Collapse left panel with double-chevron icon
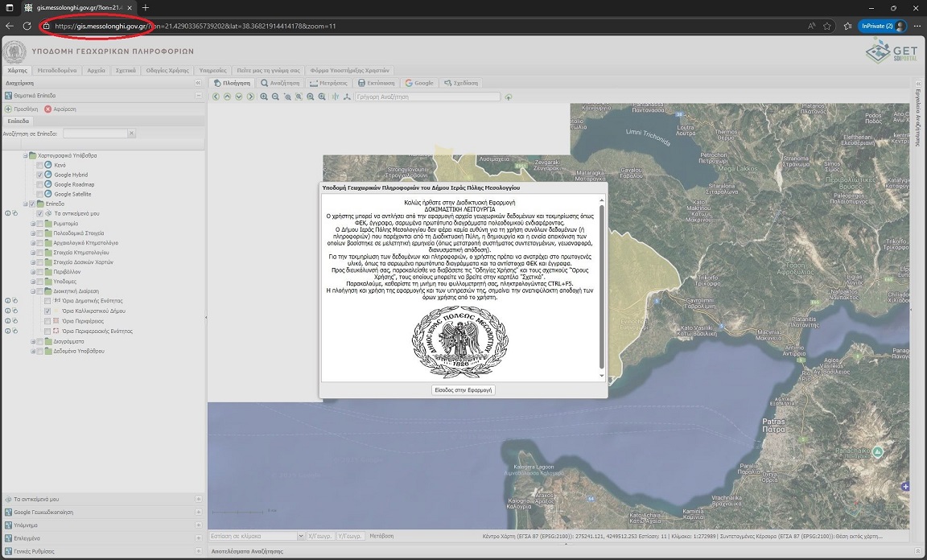The height and width of the screenshot is (560, 927). [x=198, y=83]
